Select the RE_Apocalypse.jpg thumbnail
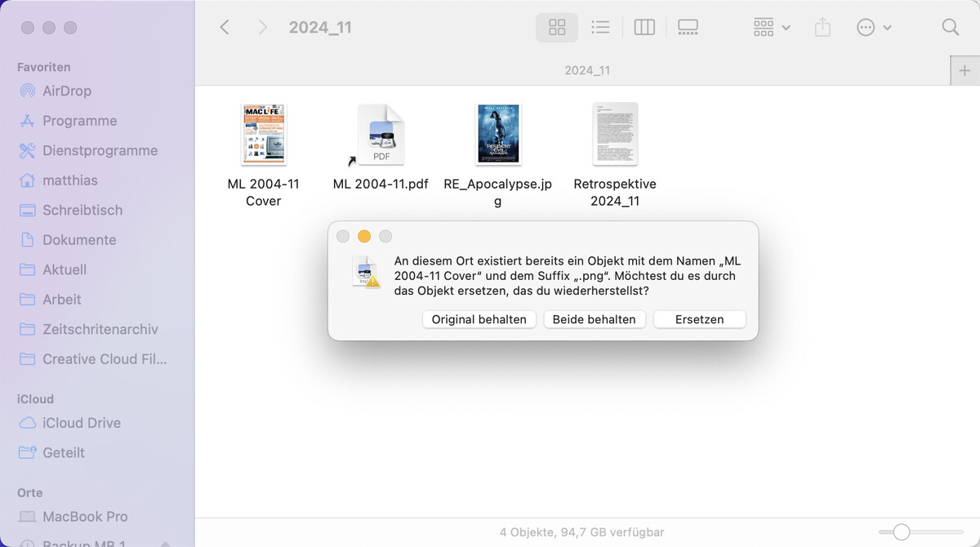The height and width of the screenshot is (547, 980). 497,133
